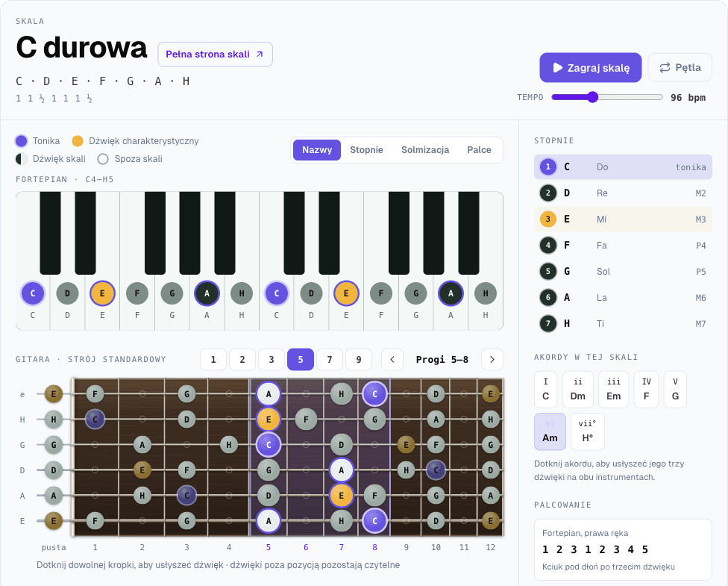The width and height of the screenshot is (728, 586).
Task: Play C dot at fret 8 on low E string
Action: tap(374, 520)
